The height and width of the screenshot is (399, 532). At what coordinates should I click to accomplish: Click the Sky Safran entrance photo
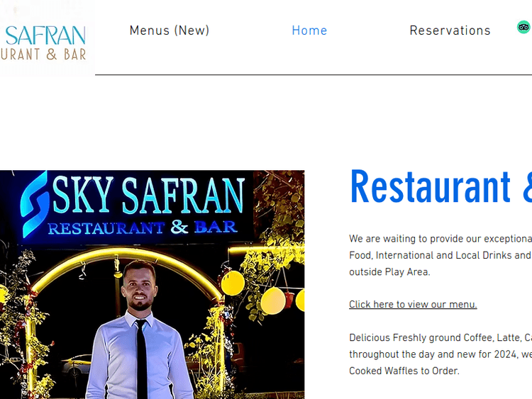tap(152, 284)
